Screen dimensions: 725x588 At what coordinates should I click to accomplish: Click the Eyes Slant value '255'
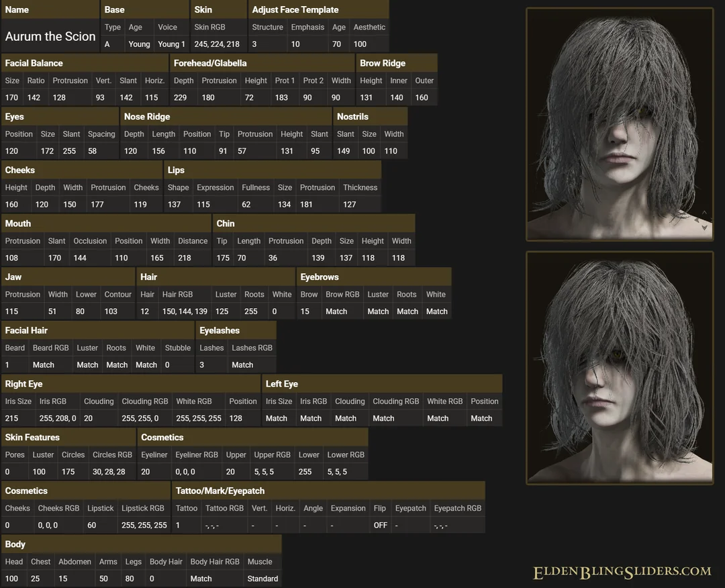click(69, 151)
